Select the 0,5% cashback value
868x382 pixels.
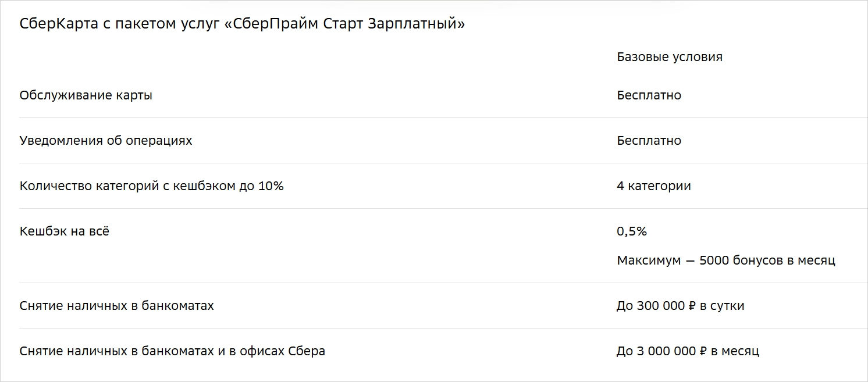pos(632,231)
